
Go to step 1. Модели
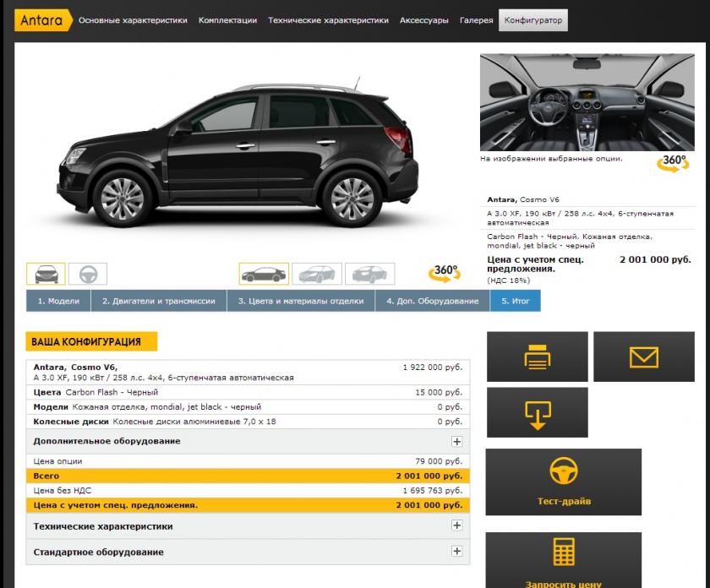(58, 301)
